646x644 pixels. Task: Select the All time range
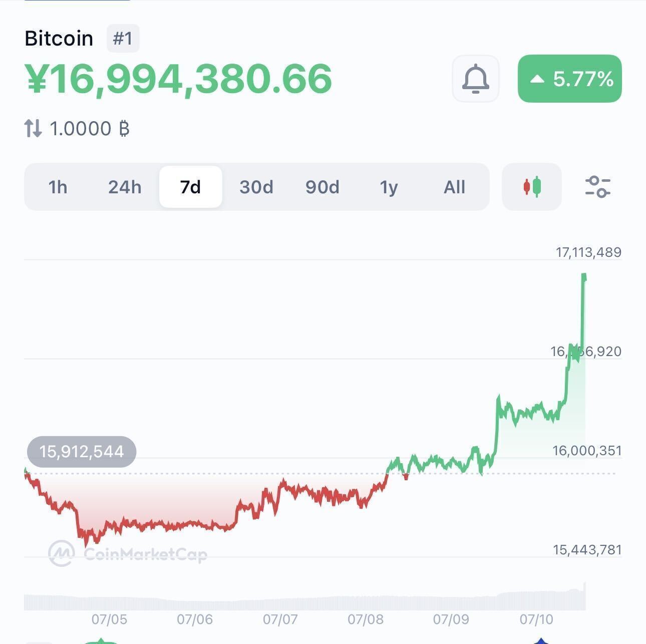(x=454, y=187)
